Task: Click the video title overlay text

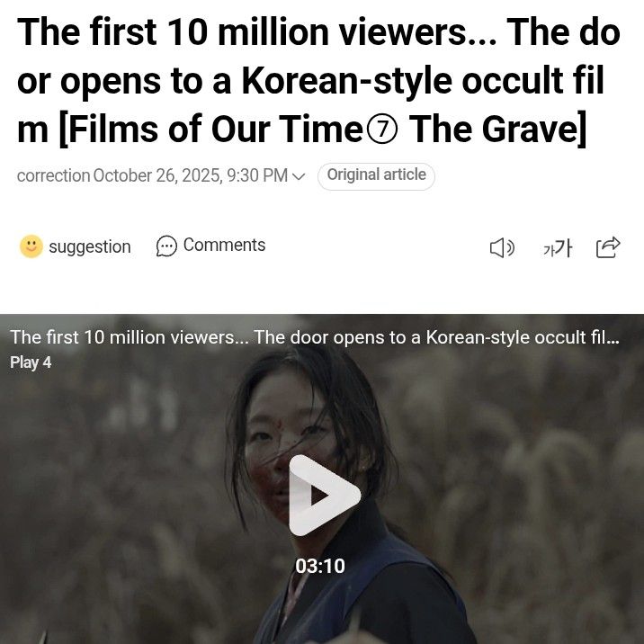Action: click(315, 337)
